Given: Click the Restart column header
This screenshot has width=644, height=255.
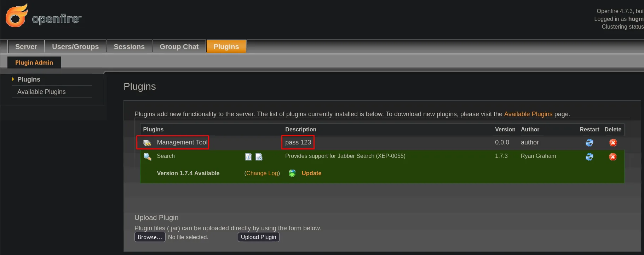Looking at the screenshot, I should coord(589,130).
